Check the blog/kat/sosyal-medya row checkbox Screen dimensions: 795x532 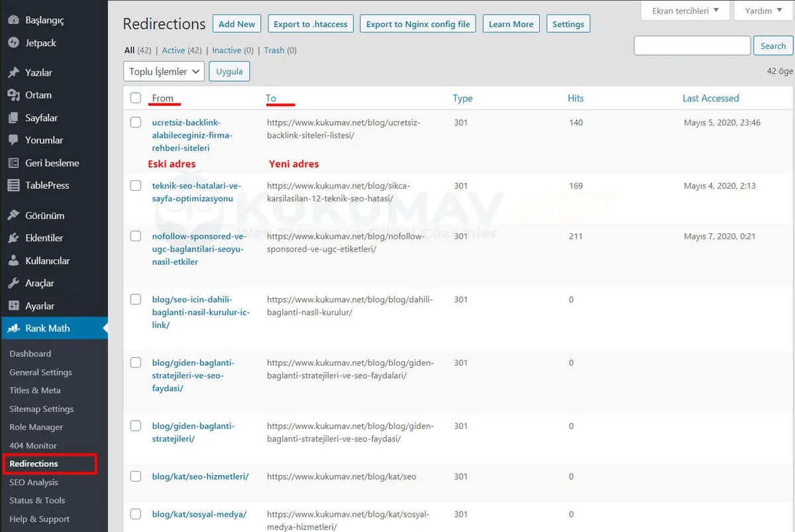136,514
